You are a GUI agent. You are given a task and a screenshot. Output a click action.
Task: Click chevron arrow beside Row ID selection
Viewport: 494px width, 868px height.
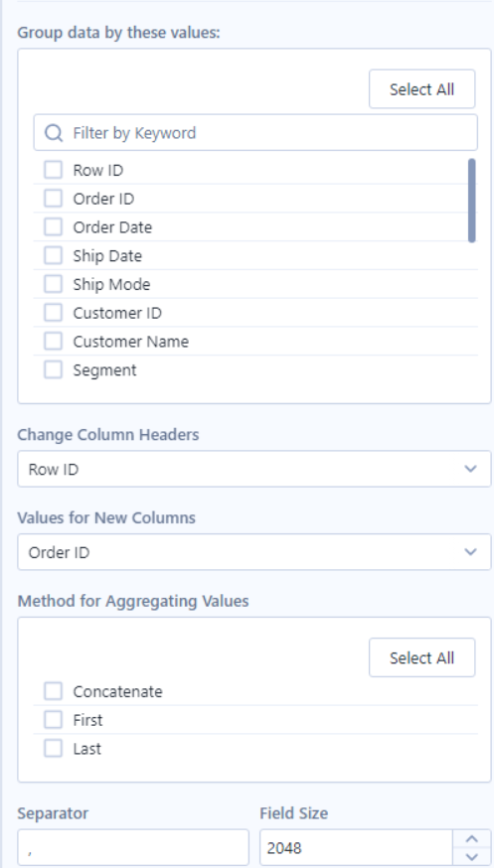point(471,469)
